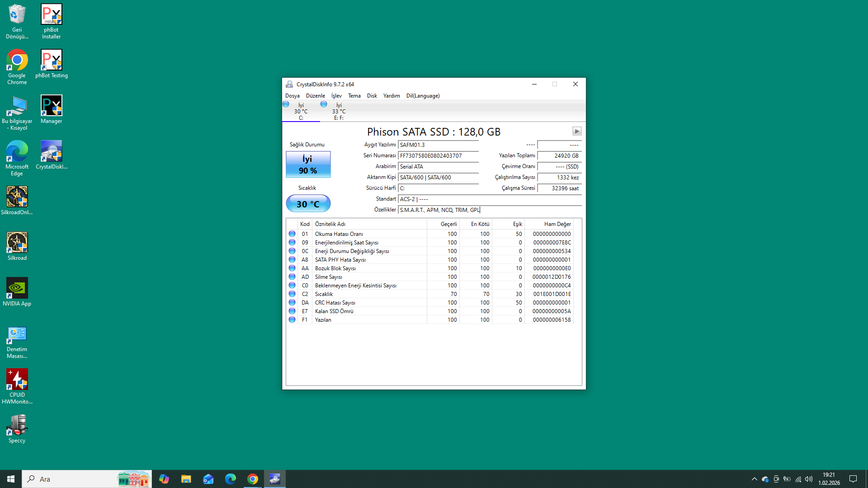The height and width of the screenshot is (488, 868).
Task: Launch Speccy from the desktop
Action: point(17,428)
